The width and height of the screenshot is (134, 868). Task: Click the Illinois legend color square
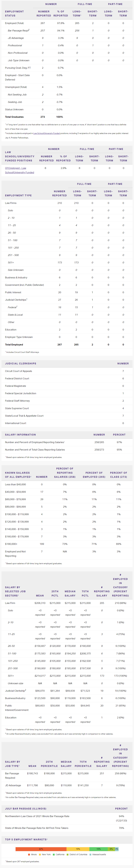coord(29,854)
